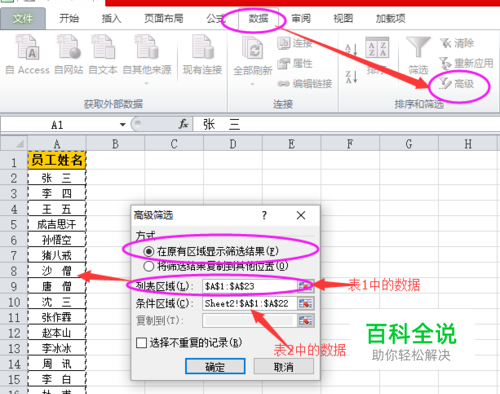The image size is (500, 394).
Task: Click 确定 to confirm filter
Action: (215, 367)
